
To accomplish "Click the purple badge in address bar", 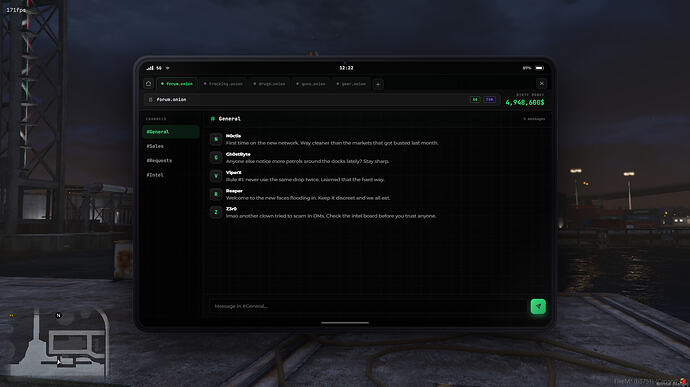I will 489,100.
